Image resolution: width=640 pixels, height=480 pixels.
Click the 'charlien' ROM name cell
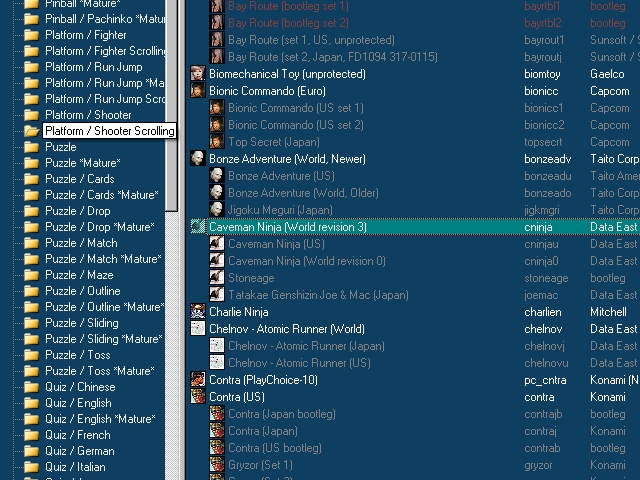coord(543,312)
